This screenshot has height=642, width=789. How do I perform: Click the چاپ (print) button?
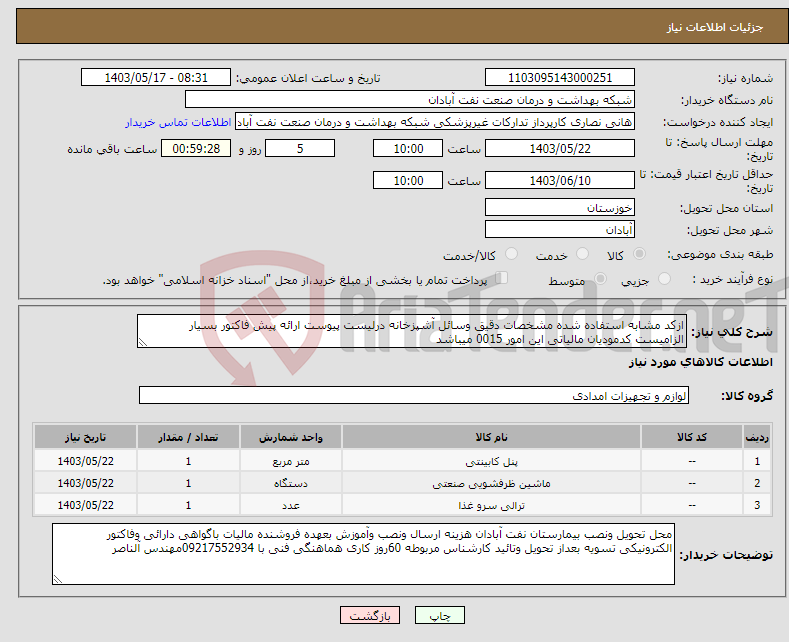439,615
